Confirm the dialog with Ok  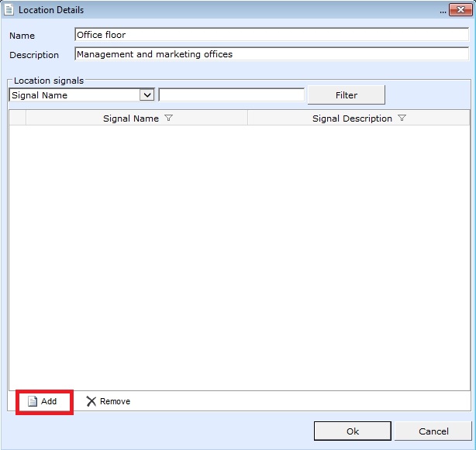[x=353, y=431]
